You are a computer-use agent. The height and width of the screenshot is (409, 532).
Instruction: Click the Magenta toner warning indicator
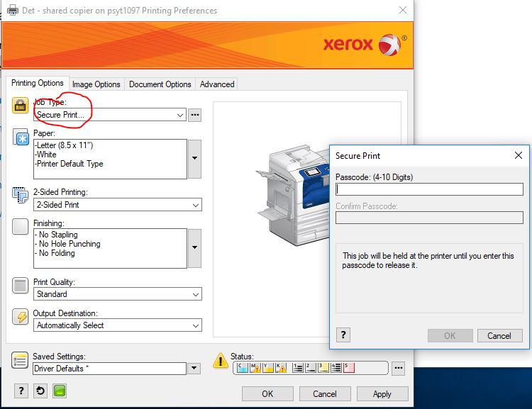255,368
